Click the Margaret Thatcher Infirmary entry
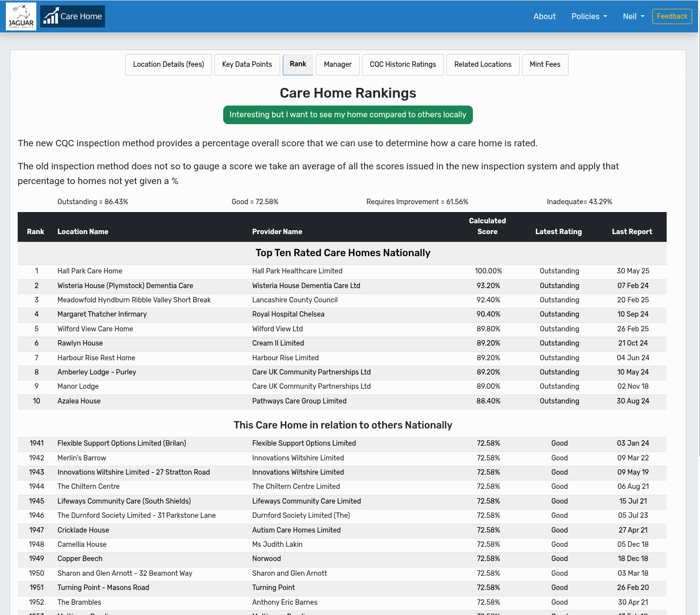 point(102,314)
